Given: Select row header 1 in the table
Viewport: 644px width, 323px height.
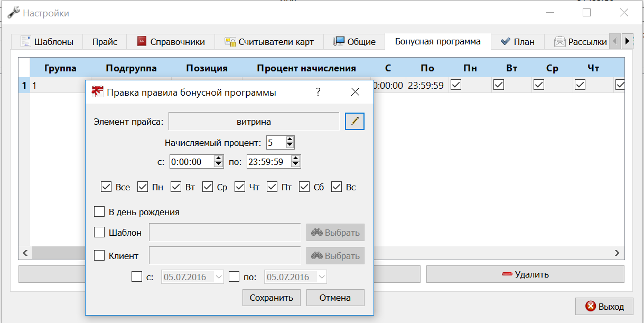Looking at the screenshot, I should [x=24, y=85].
